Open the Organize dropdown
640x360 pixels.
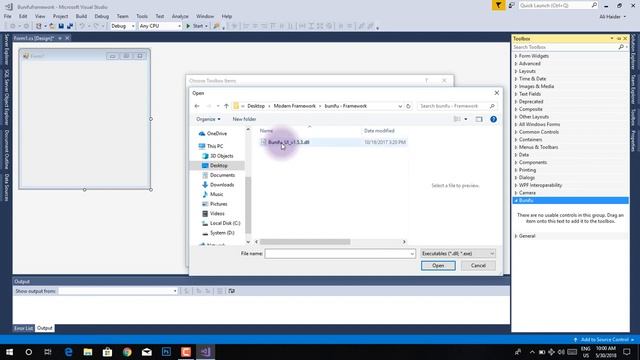(x=208, y=119)
